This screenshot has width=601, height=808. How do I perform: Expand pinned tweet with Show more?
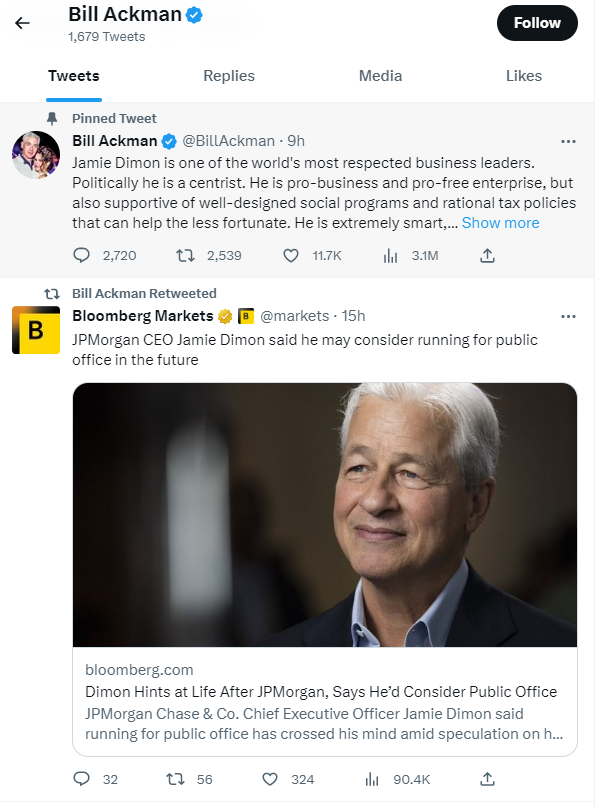(x=500, y=223)
